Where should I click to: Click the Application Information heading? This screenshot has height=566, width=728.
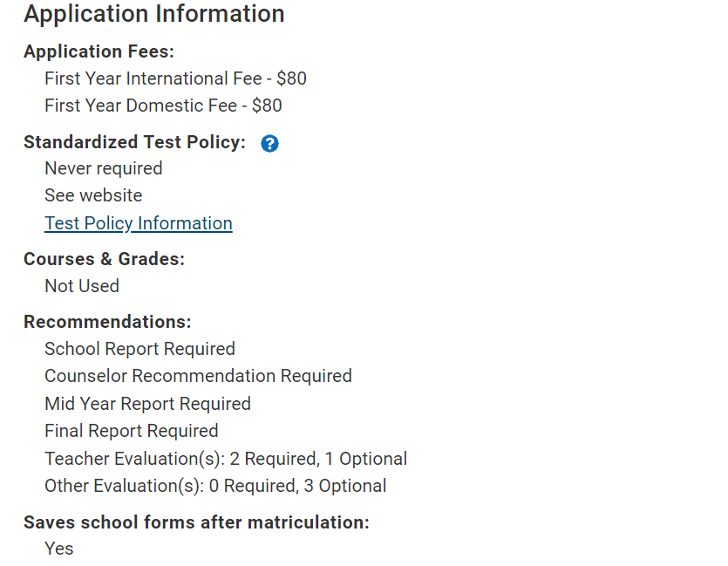coord(154,14)
